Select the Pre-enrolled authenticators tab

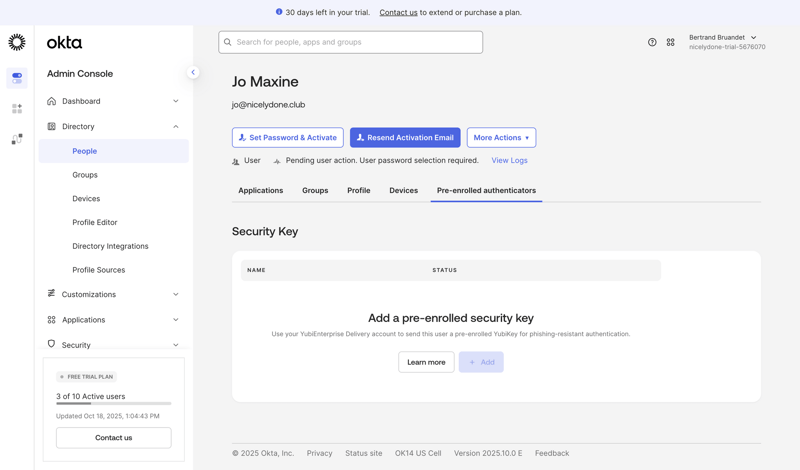(486, 190)
